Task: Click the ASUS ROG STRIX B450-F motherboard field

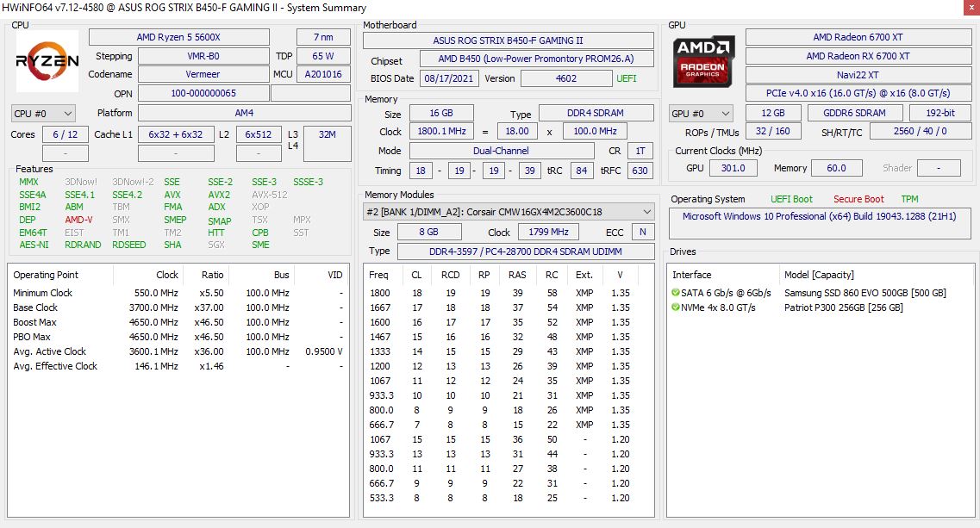Action: (x=509, y=40)
